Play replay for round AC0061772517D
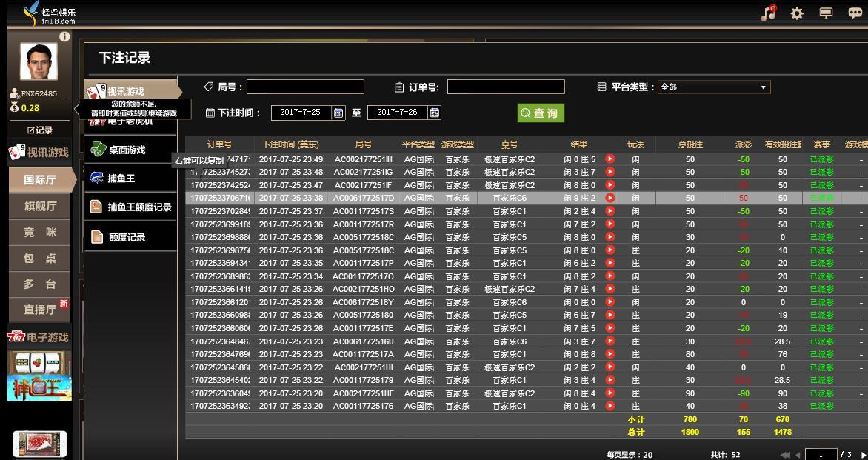Viewport: 868px width, 460px height. tap(610, 198)
